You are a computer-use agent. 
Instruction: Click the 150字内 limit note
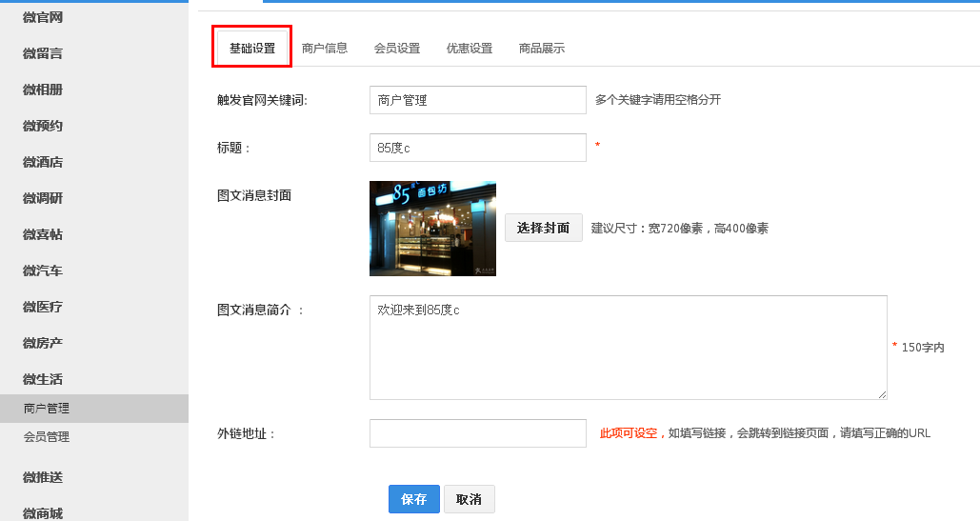tap(923, 348)
